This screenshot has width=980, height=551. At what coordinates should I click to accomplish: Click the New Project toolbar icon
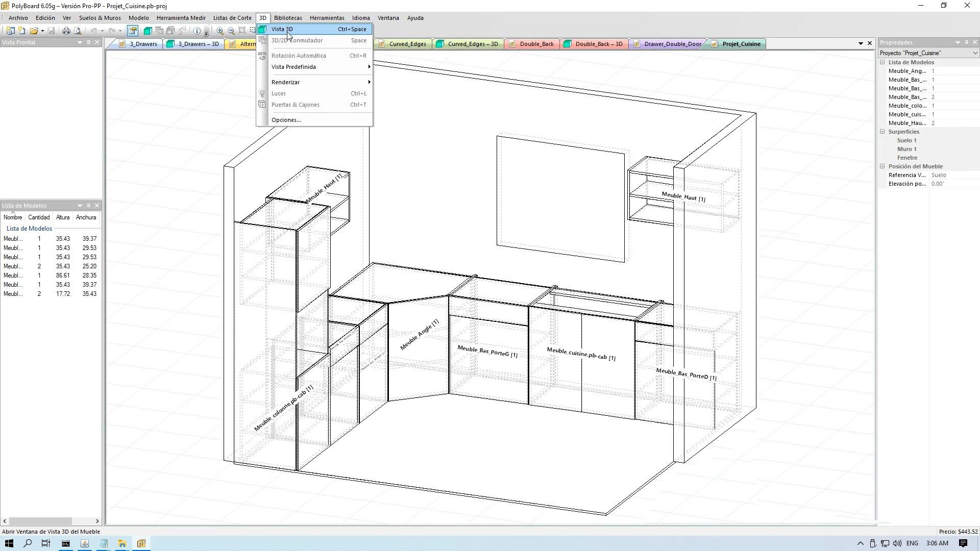[x=10, y=31]
